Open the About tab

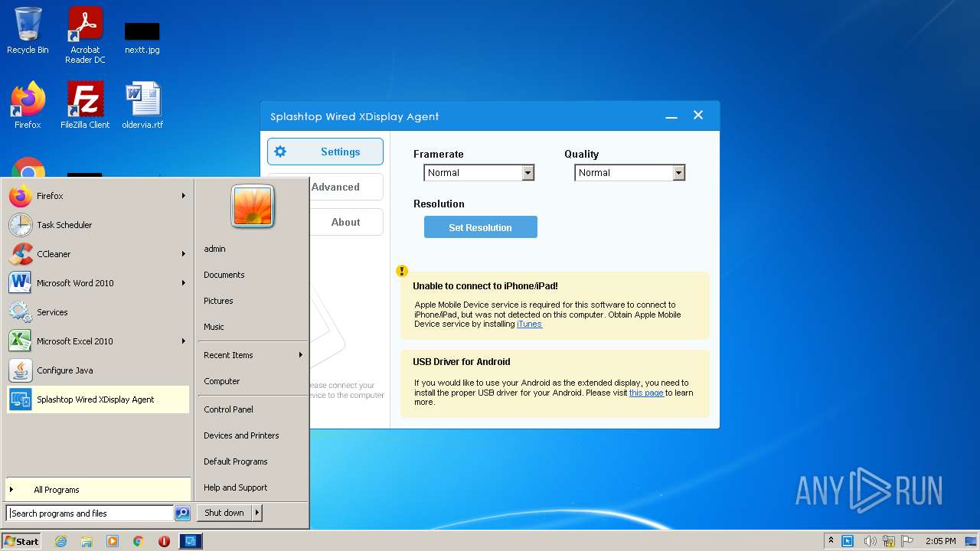(x=346, y=222)
